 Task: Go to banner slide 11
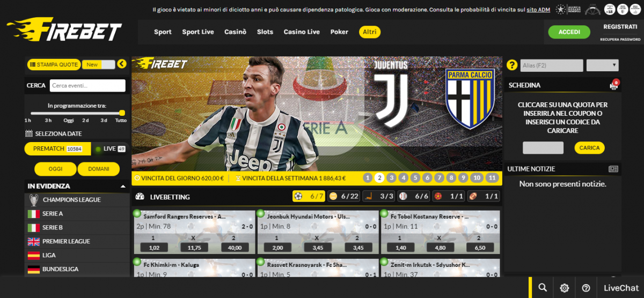[x=493, y=178]
